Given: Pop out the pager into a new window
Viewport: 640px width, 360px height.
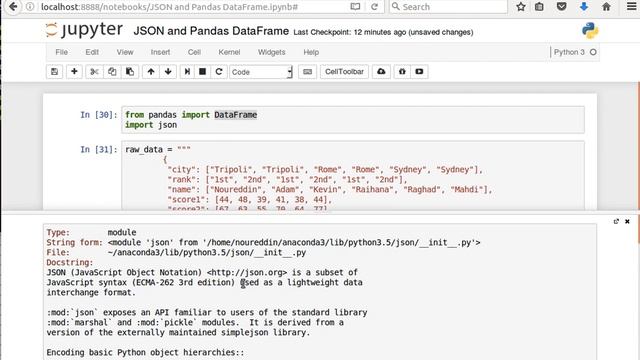Looking at the screenshot, I should pos(616,221).
